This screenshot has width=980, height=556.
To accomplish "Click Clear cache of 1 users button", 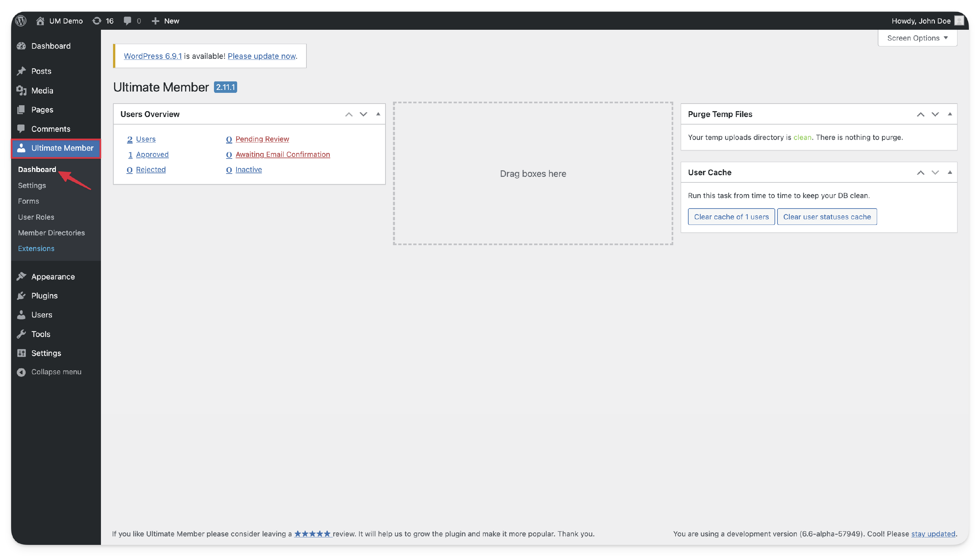I will coord(731,216).
